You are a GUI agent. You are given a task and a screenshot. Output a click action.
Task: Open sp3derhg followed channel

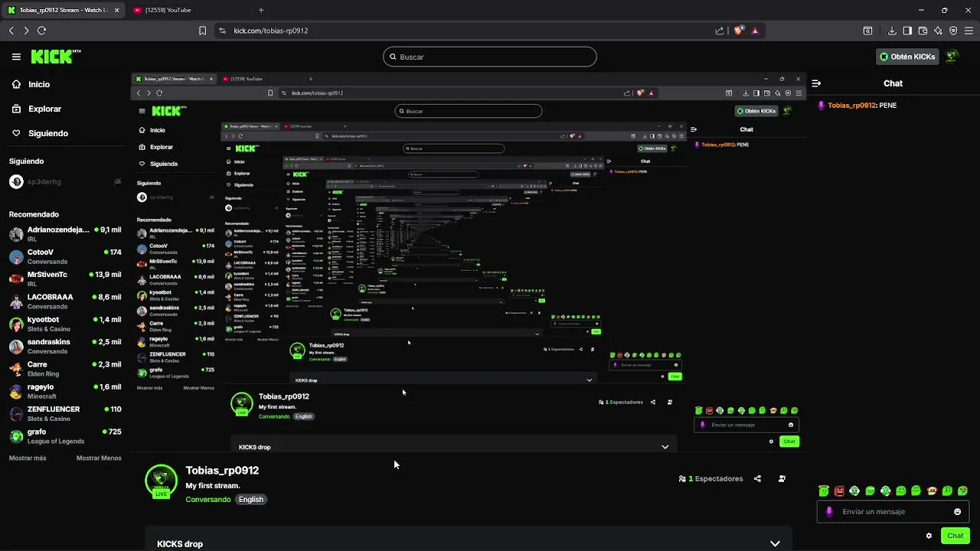65,182
